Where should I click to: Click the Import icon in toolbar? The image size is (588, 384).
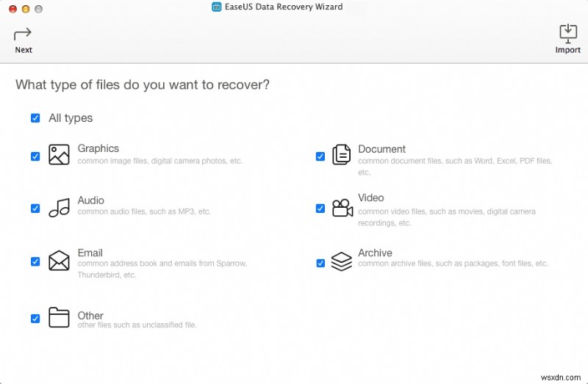point(568,32)
